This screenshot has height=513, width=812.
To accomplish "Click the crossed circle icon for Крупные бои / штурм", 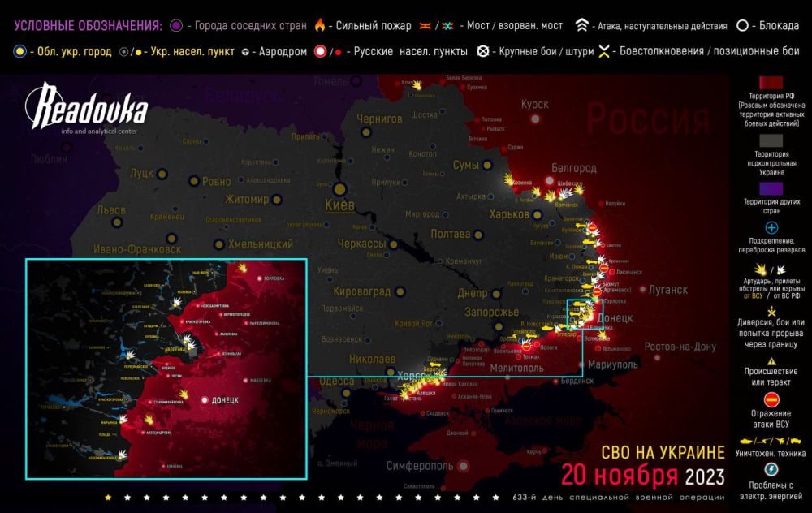I will pyautogui.click(x=482, y=50).
